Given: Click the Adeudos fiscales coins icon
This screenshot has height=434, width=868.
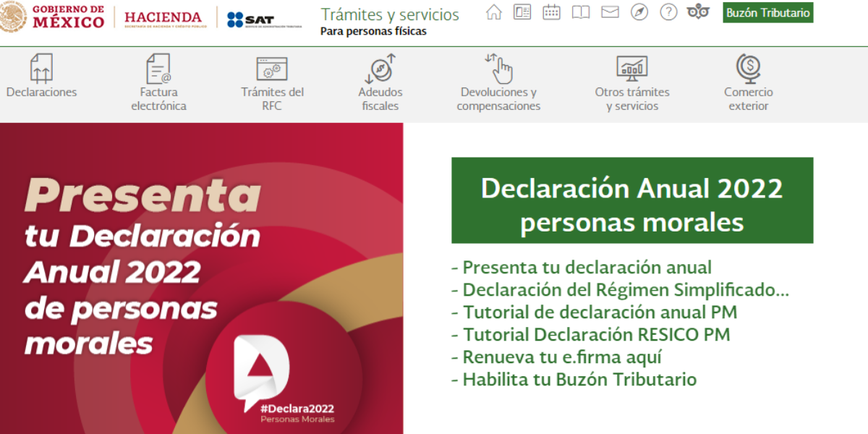Looking at the screenshot, I should coord(380,68).
